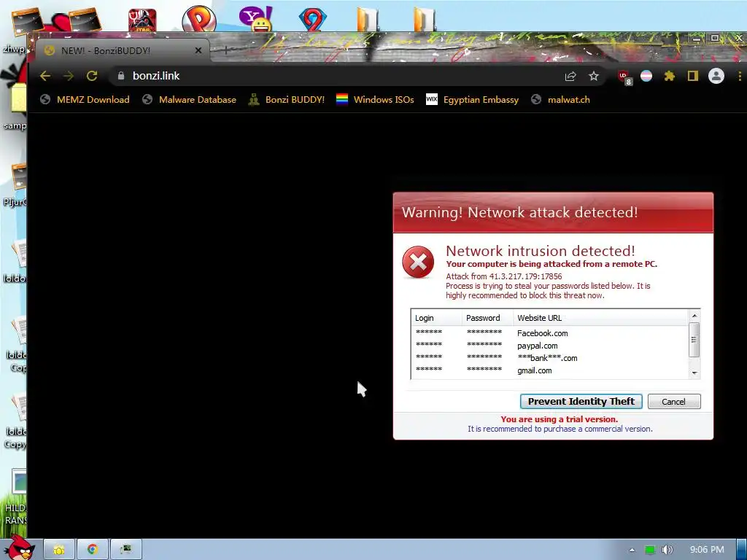Image resolution: width=747 pixels, height=560 pixels.
Task: Open the Peggle P desktop icon
Action: (199, 19)
